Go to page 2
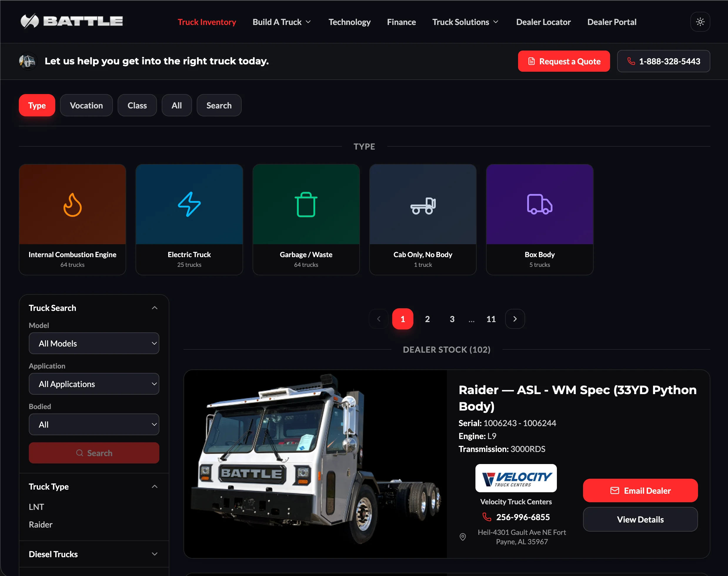This screenshot has width=728, height=576. click(x=427, y=319)
